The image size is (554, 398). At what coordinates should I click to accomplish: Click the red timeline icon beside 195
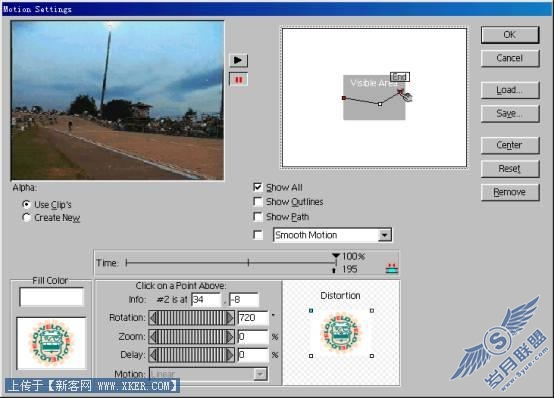coord(392,268)
